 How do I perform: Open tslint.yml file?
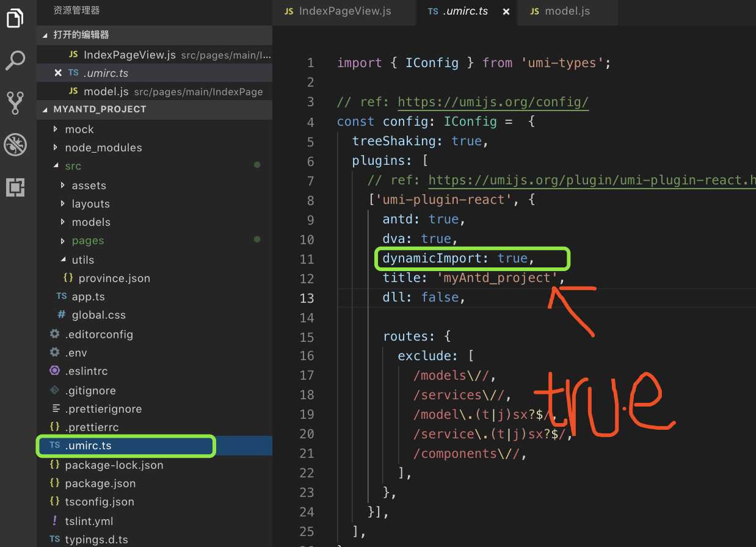click(x=89, y=521)
